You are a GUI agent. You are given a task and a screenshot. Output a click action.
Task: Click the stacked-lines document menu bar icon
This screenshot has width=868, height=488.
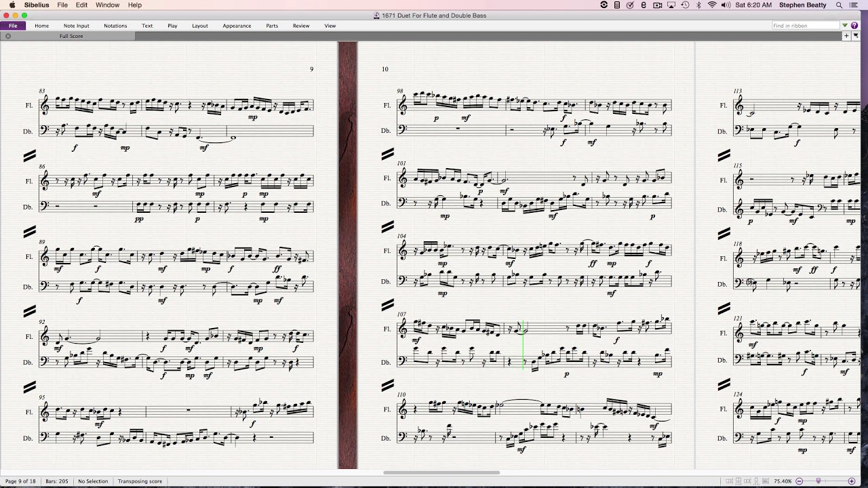pos(617,5)
